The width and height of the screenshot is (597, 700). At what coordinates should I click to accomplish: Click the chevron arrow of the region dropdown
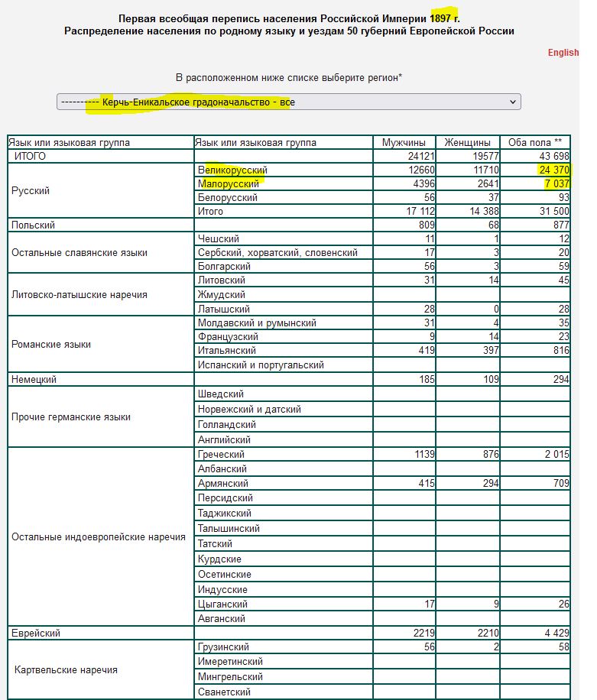(511, 102)
